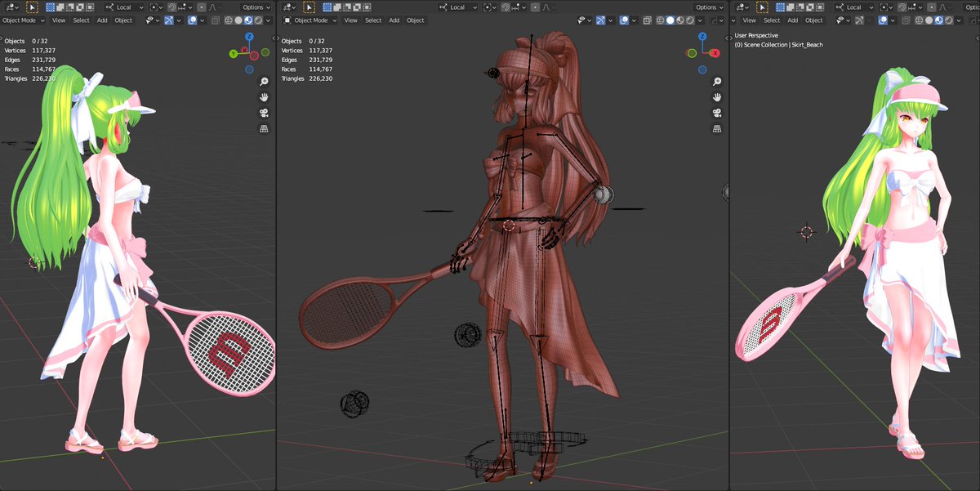Open shading options arrow in middle viewport

(x=700, y=20)
